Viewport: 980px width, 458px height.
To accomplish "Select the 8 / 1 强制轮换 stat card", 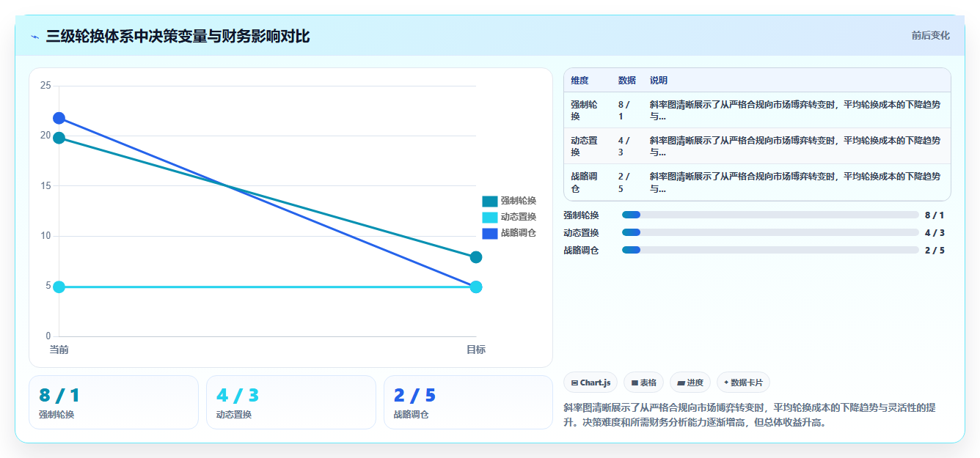I will [114, 402].
